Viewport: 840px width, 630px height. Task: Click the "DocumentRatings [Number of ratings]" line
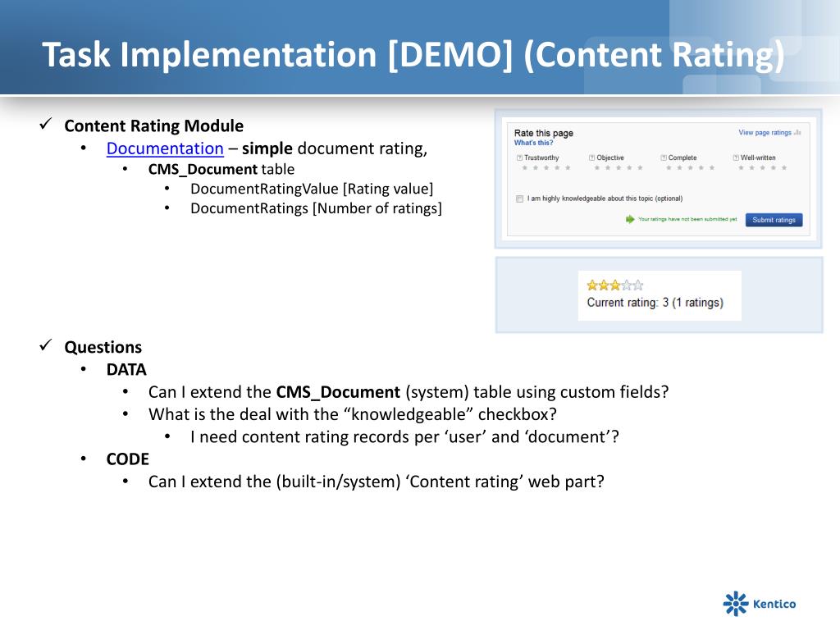click(316, 208)
